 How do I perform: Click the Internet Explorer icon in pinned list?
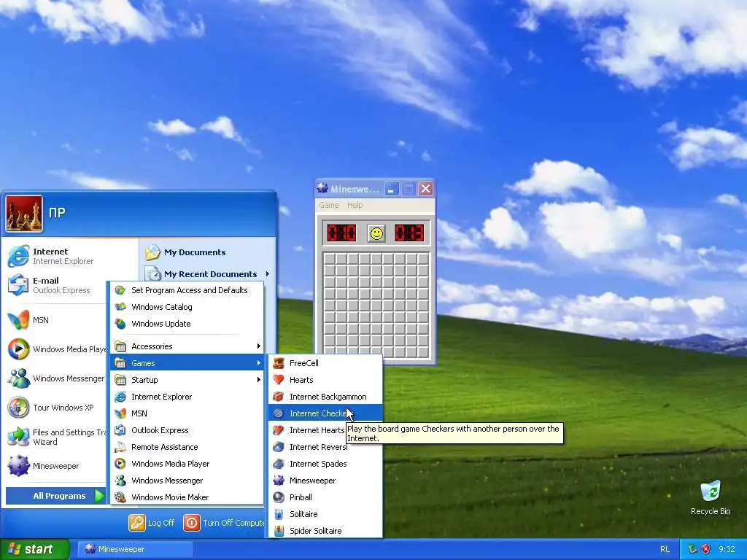[x=18, y=256]
